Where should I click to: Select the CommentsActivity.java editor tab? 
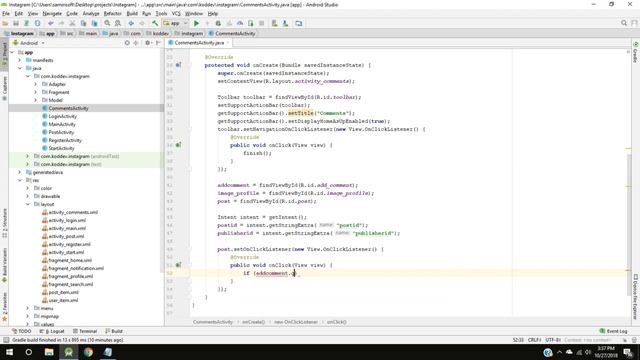pyautogui.click(x=199, y=42)
